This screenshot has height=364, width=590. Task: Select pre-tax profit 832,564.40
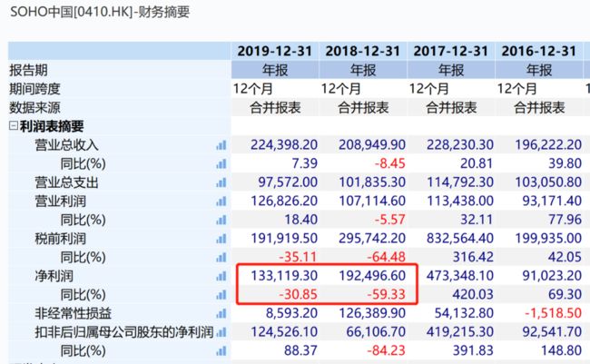pyautogui.click(x=460, y=238)
